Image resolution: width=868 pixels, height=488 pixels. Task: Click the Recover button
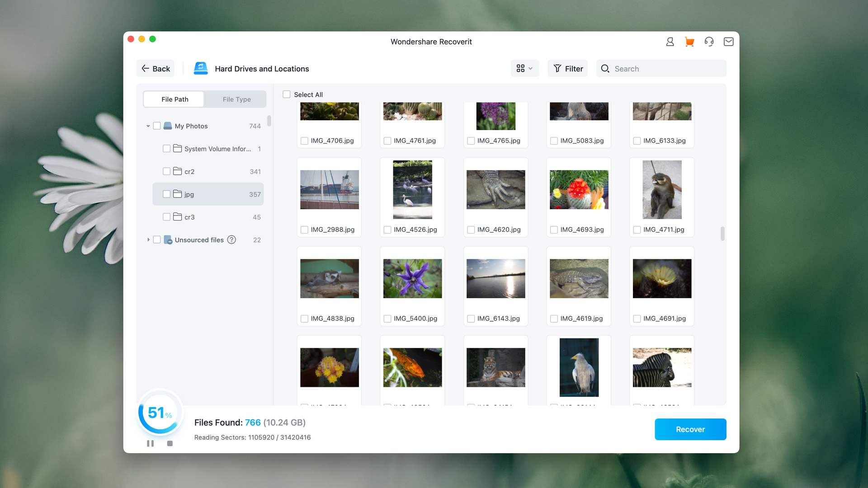(x=690, y=429)
